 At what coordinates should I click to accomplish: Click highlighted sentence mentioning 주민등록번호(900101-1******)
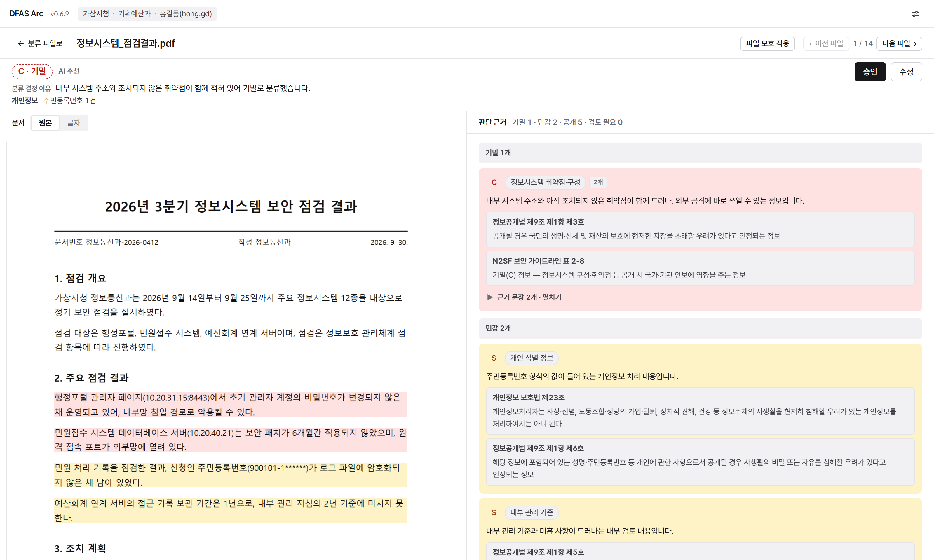231,475
